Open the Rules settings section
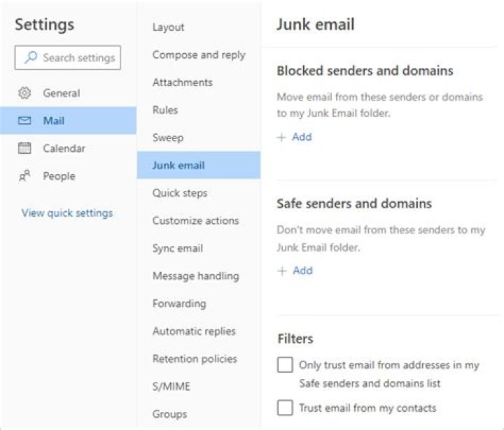 point(165,110)
